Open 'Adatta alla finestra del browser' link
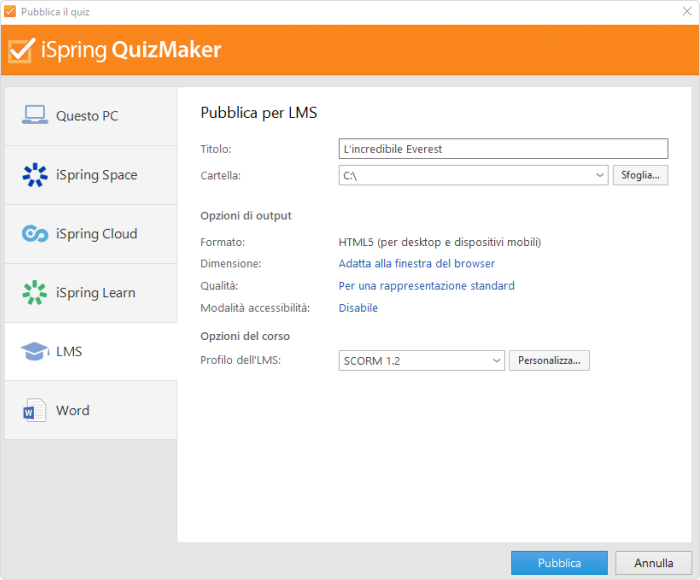This screenshot has width=700, height=580. [x=416, y=264]
